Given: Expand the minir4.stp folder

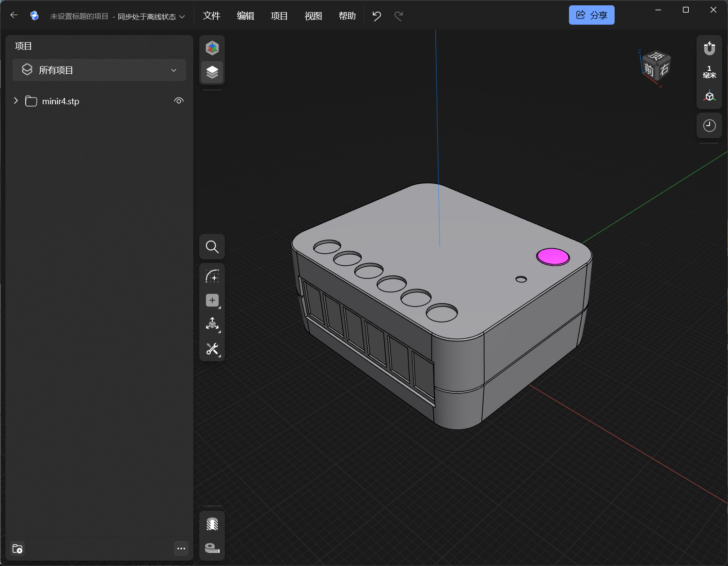Looking at the screenshot, I should (x=16, y=101).
